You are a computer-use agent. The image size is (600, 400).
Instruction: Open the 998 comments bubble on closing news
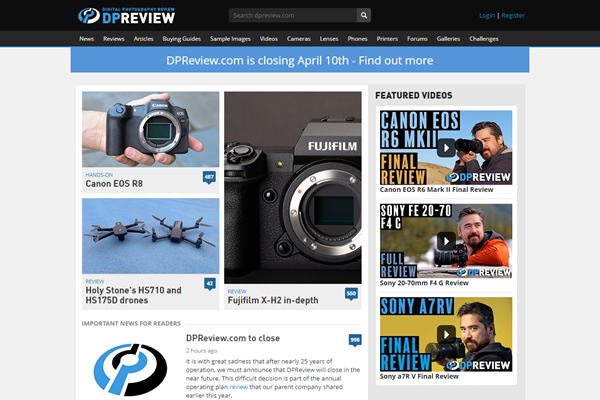coord(355,340)
